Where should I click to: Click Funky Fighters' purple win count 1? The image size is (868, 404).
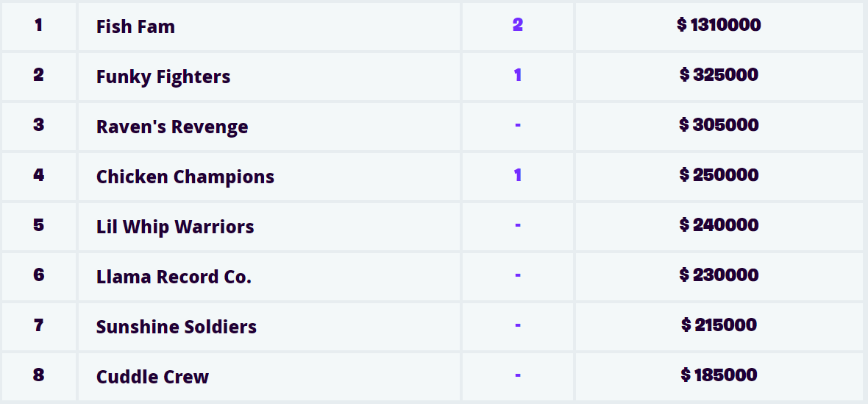[x=518, y=75]
